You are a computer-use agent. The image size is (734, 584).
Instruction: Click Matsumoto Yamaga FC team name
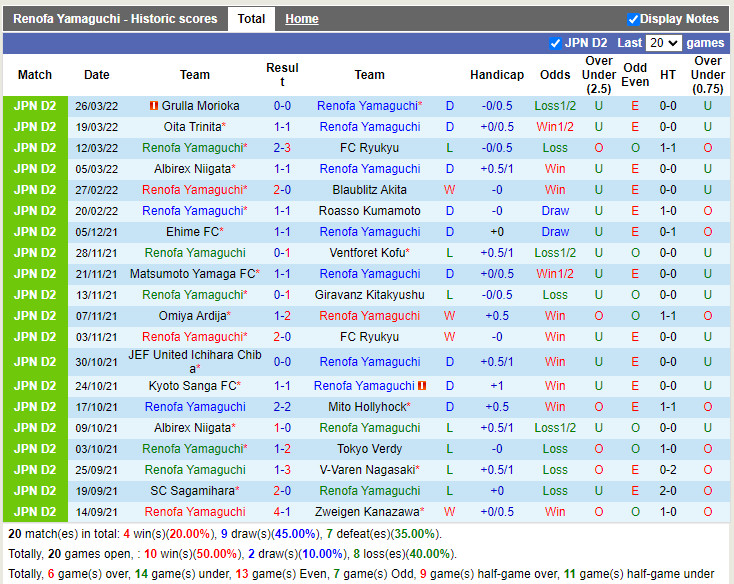pyautogui.click(x=193, y=274)
